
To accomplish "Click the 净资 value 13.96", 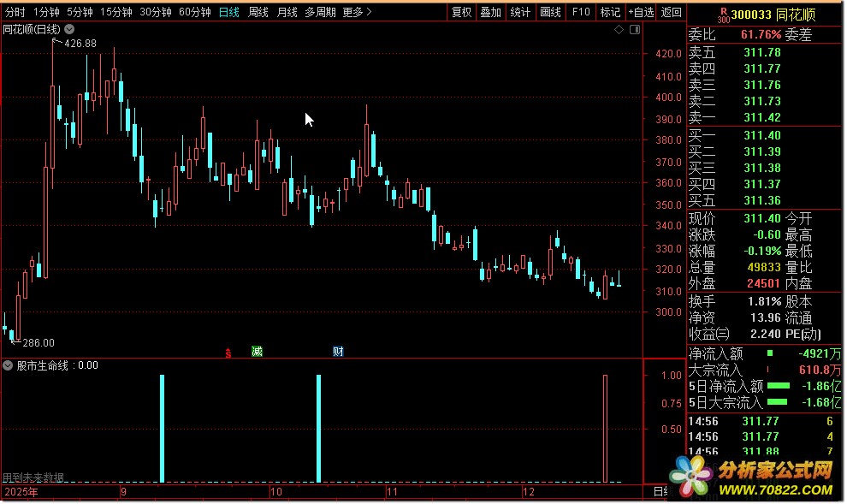I will tap(766, 317).
